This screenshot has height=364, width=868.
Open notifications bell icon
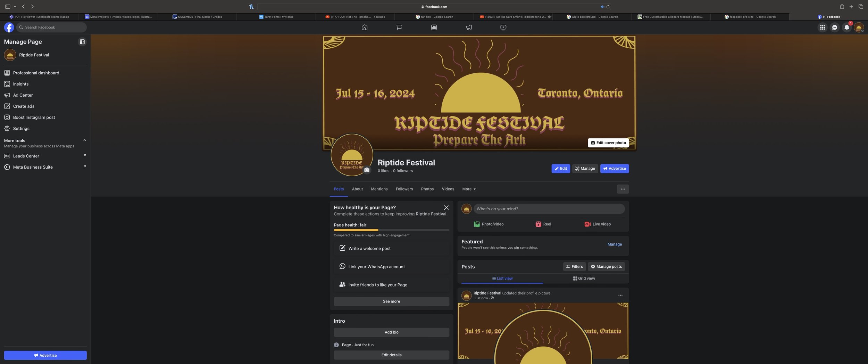pos(847,27)
